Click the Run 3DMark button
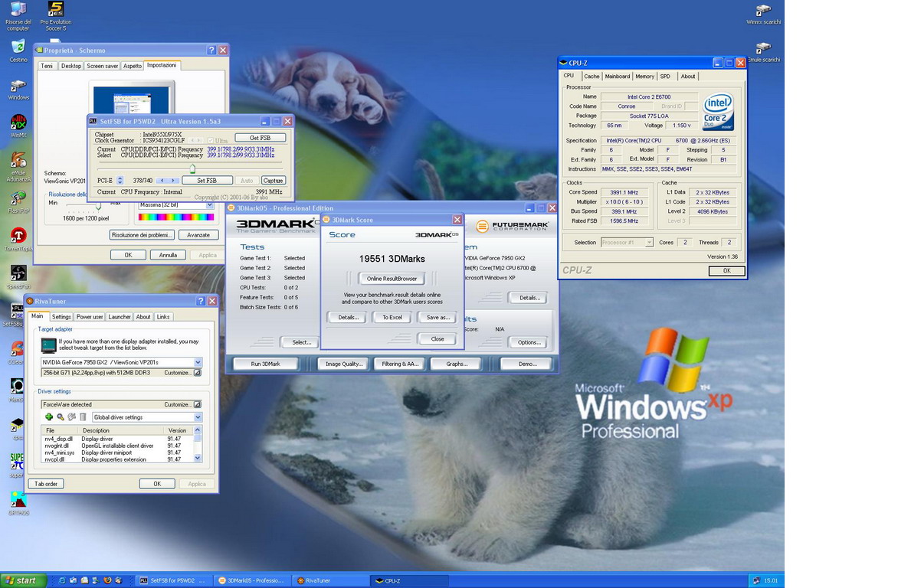 (266, 364)
